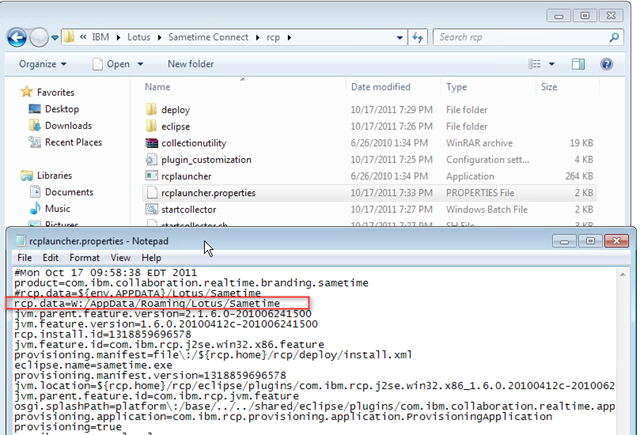Expand the arrow after Lotus in breadcrumb

point(159,38)
